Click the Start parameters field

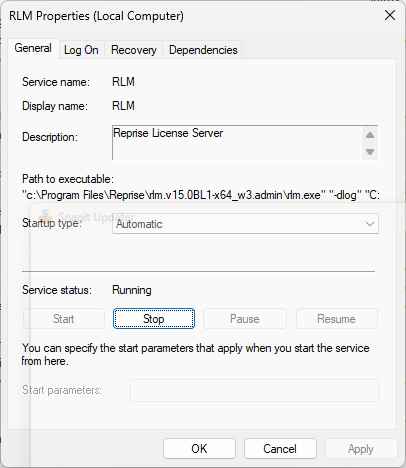pos(254,390)
